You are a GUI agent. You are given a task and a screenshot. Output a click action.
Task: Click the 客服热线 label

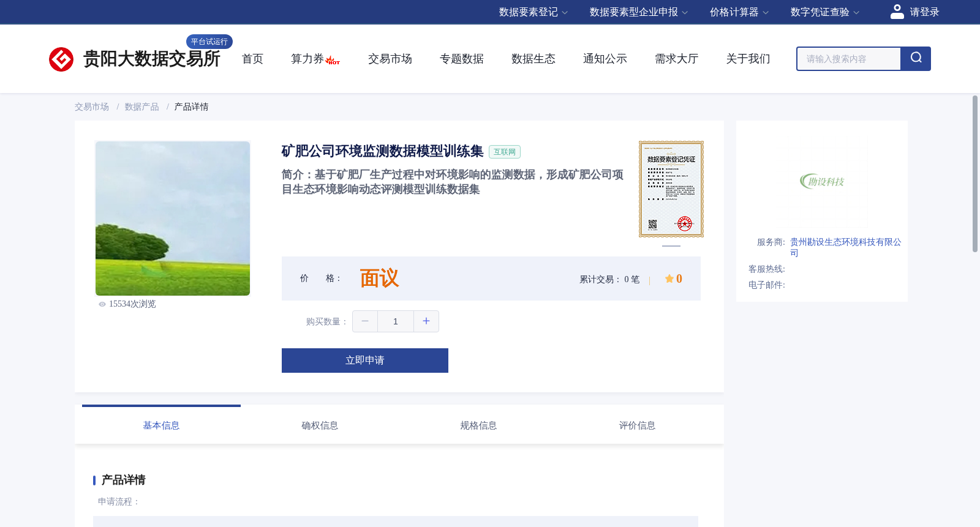coord(767,269)
